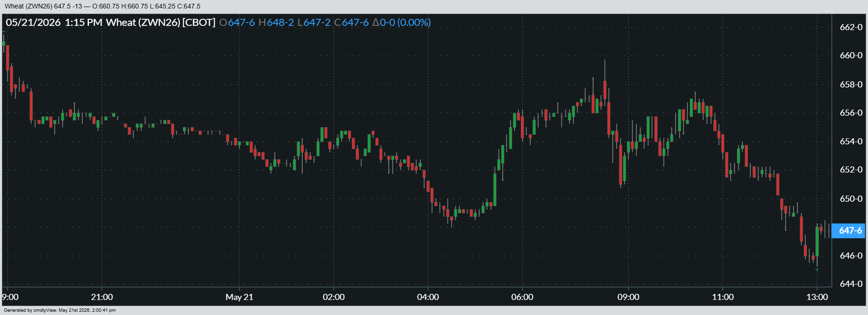Click the 662-0 price axis label
This screenshot has width=868, height=315.
pos(851,27)
